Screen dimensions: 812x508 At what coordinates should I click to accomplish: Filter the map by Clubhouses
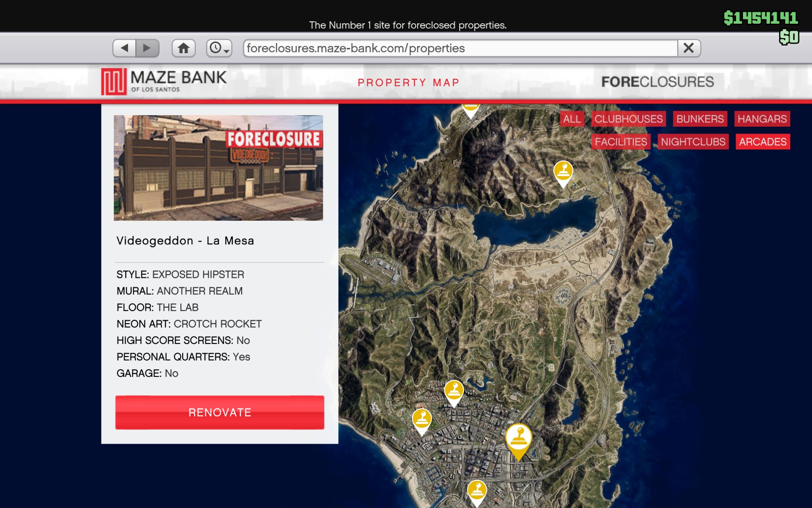click(x=628, y=119)
